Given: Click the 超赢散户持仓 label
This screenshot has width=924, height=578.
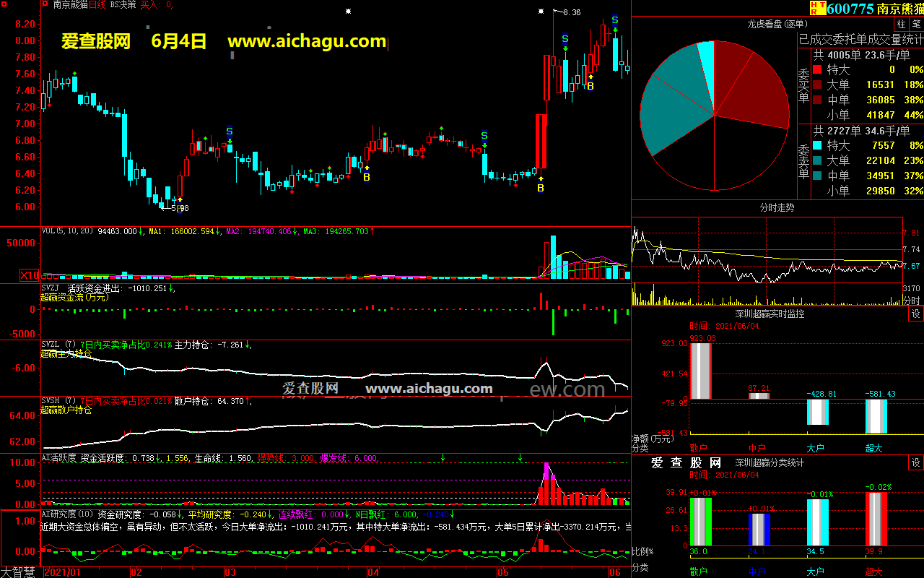Looking at the screenshot, I should [66, 410].
